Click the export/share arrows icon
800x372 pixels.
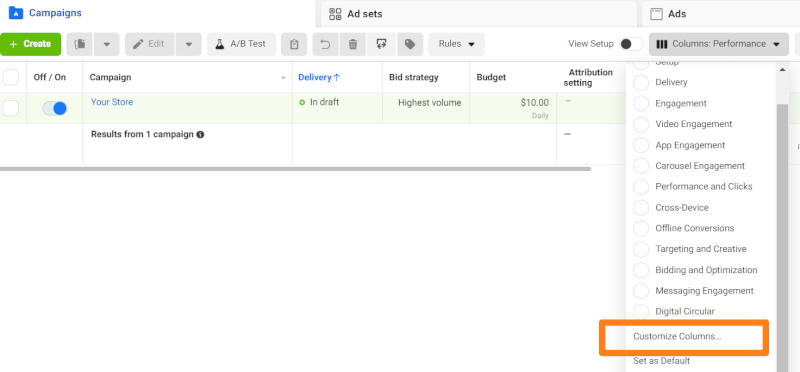click(381, 44)
